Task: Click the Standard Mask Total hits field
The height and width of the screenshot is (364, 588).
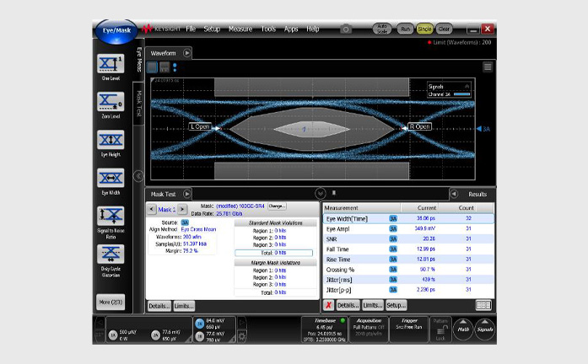Action: [273, 253]
